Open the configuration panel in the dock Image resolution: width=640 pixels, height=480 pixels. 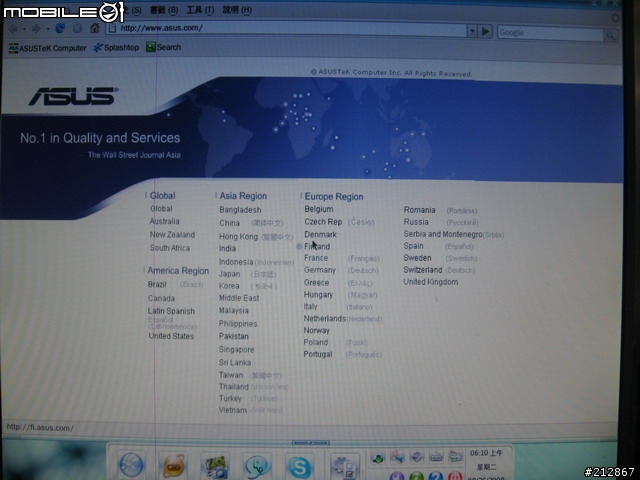point(344,467)
